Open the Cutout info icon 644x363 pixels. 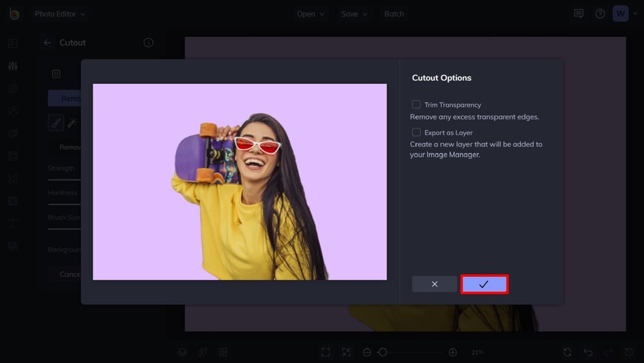pos(148,43)
